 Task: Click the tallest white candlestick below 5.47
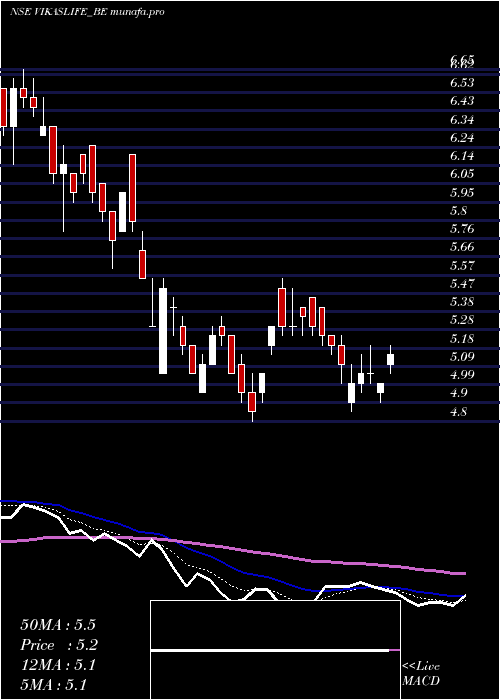[x=163, y=331]
